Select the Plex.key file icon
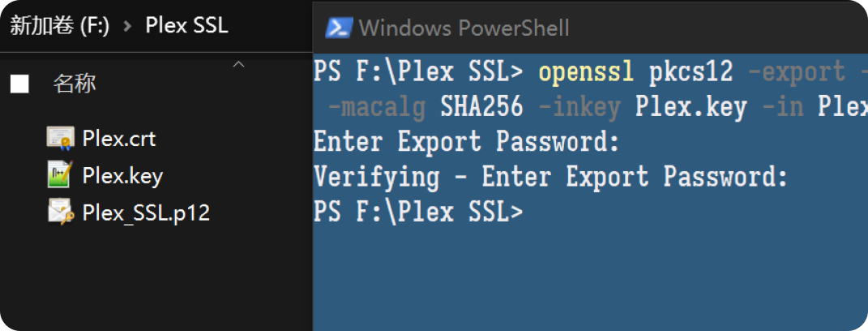This screenshot has height=331, width=868. pyautogui.click(x=60, y=175)
